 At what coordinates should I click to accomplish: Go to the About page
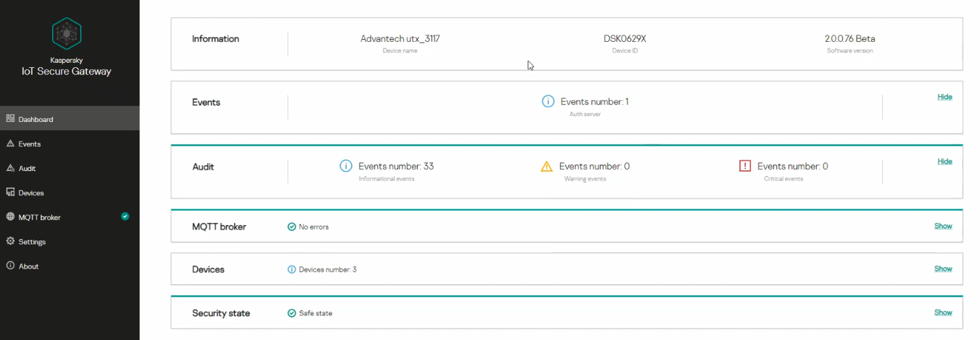[29, 266]
